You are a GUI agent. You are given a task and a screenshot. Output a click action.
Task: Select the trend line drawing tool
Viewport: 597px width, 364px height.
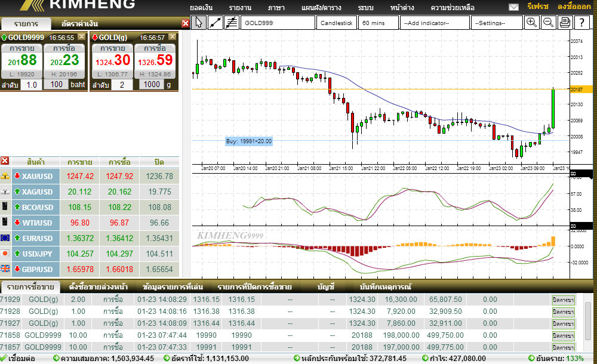coord(215,23)
